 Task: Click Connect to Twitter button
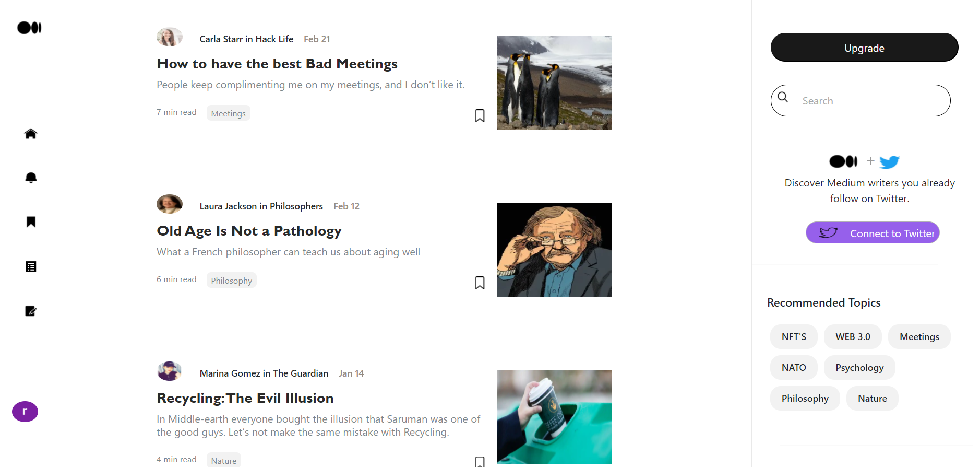coord(873,233)
